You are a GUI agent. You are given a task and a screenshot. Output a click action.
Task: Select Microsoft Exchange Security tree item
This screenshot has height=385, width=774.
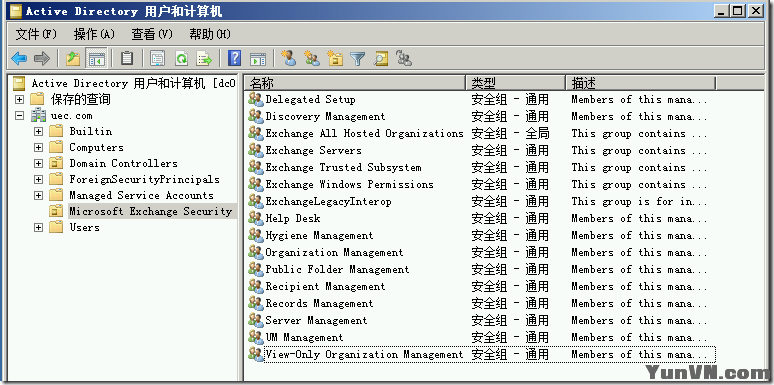tap(151, 211)
